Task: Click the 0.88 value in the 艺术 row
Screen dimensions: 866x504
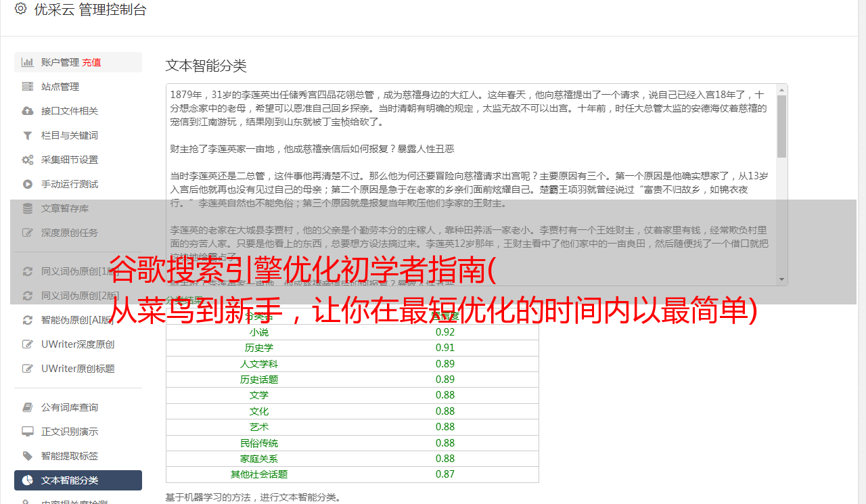Action: 445,427
